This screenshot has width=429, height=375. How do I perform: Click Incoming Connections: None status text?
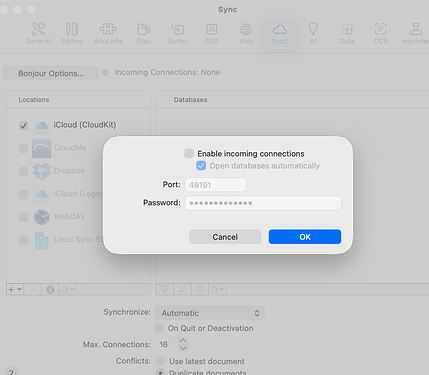coord(167,72)
